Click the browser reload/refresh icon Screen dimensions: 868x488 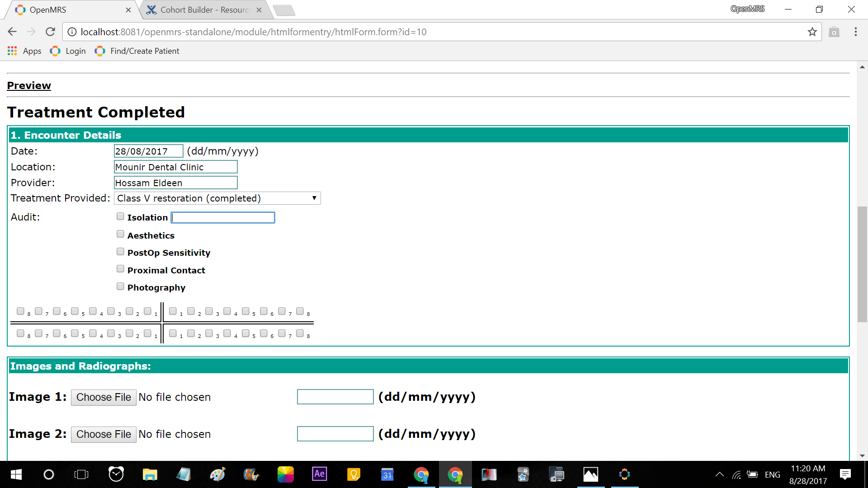pos(51,32)
